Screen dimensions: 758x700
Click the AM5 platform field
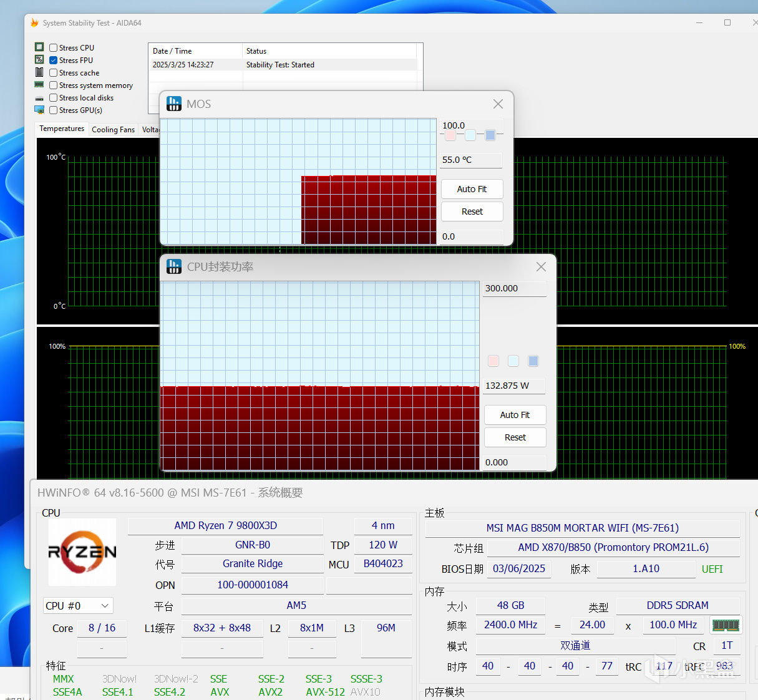[x=296, y=606]
